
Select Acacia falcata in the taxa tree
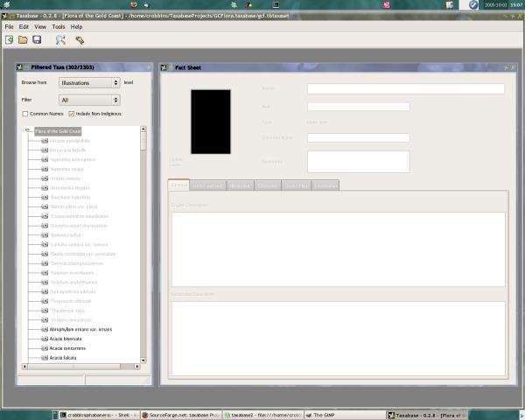pos(63,358)
